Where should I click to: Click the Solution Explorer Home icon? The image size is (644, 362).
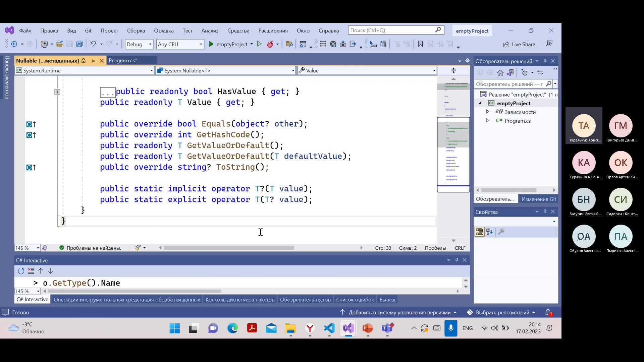pyautogui.click(x=500, y=73)
